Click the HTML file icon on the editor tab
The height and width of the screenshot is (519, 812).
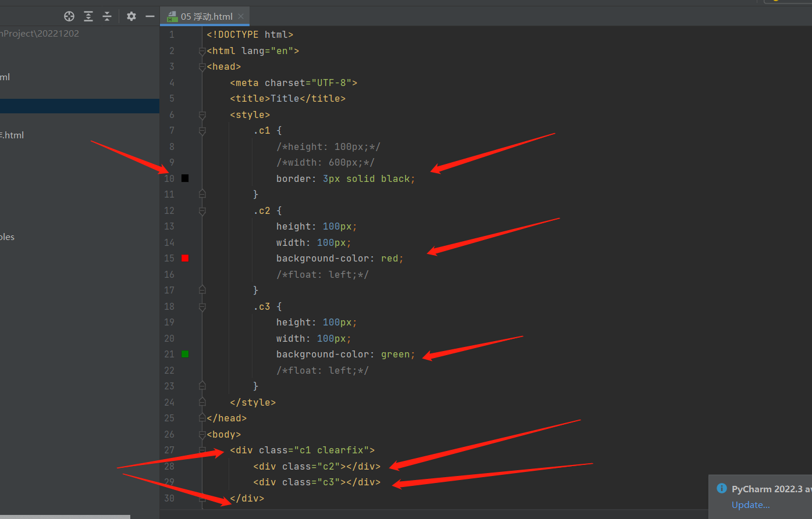click(x=172, y=16)
